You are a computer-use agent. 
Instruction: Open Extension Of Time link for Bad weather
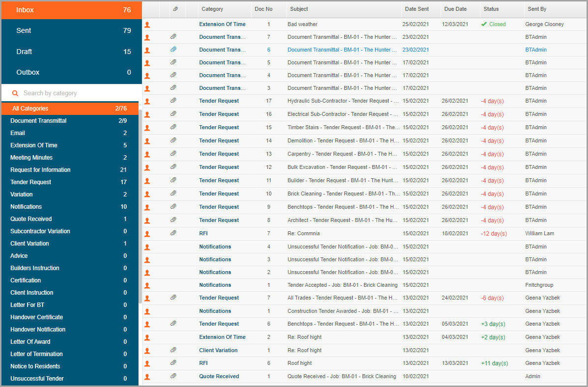tap(223, 25)
